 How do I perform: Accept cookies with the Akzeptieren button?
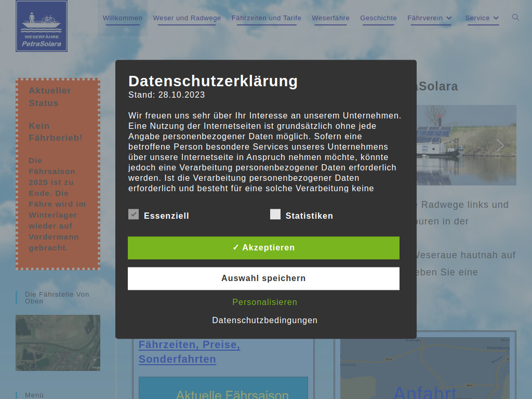tap(263, 248)
